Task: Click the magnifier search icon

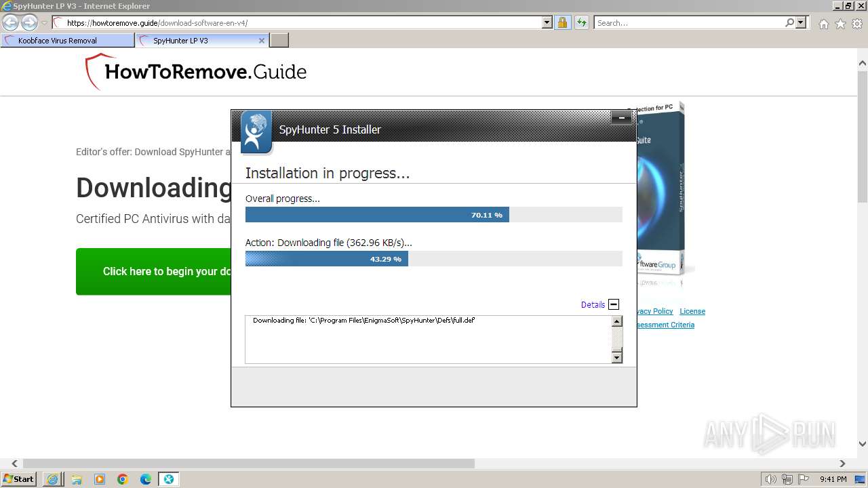Action: (x=789, y=23)
